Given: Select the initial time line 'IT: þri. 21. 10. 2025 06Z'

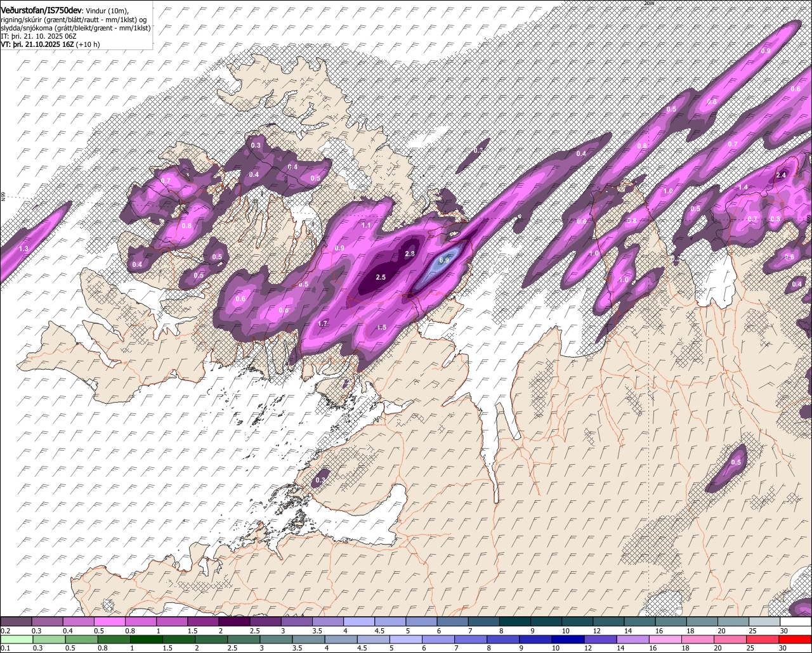Looking at the screenshot, I should (39, 36).
